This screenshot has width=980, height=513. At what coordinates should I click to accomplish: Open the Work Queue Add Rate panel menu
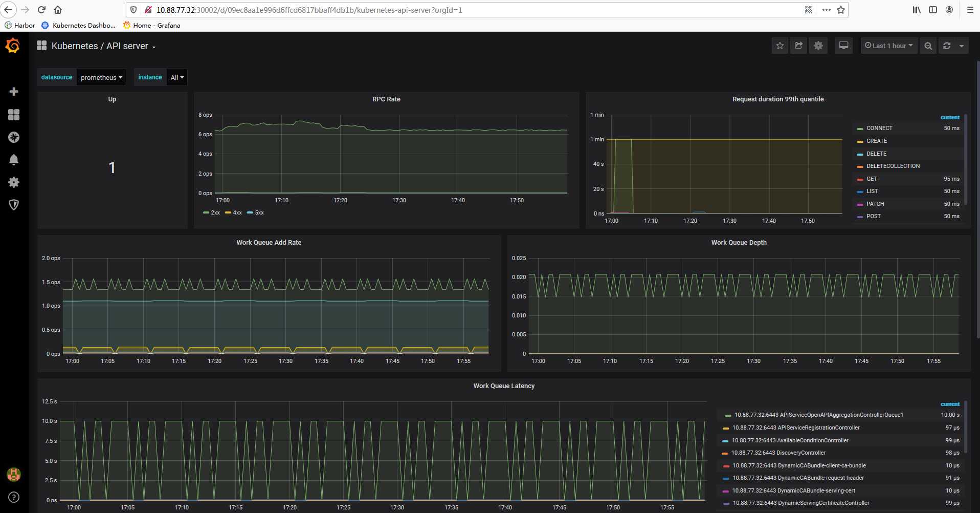click(x=269, y=243)
